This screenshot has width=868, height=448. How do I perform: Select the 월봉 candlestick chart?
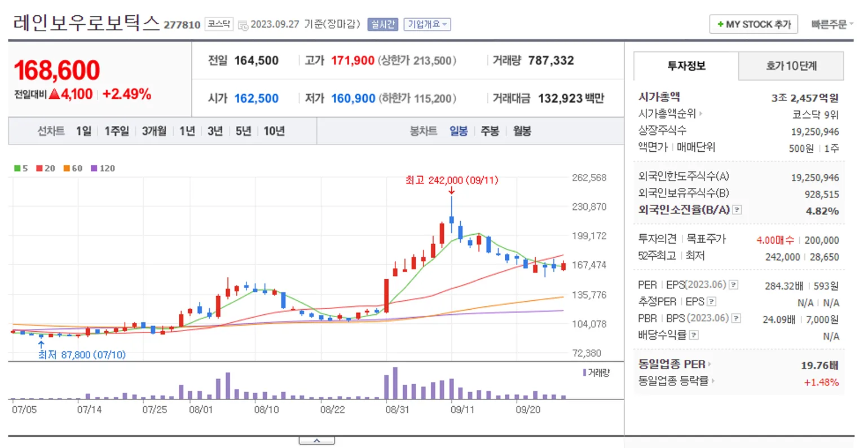[522, 131]
